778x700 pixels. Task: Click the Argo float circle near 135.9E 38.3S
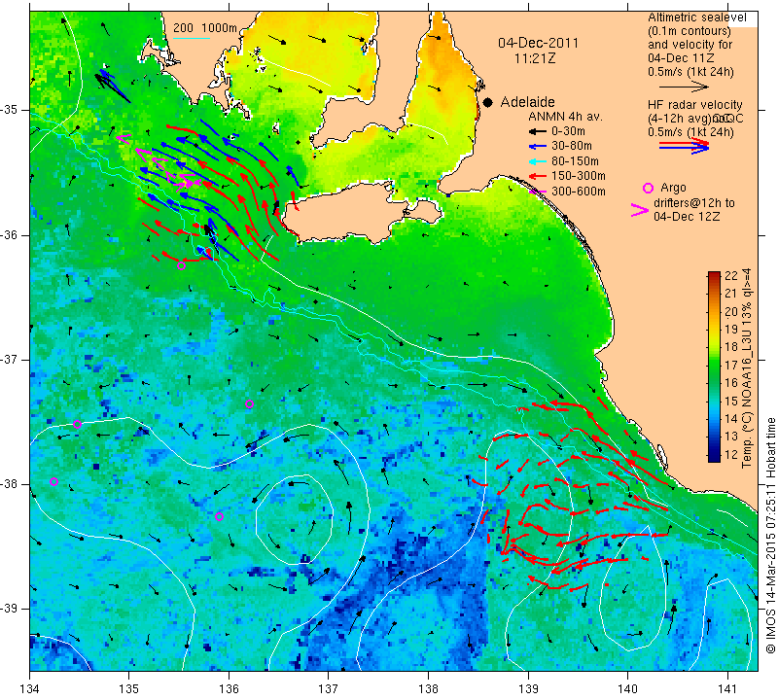pos(219,516)
